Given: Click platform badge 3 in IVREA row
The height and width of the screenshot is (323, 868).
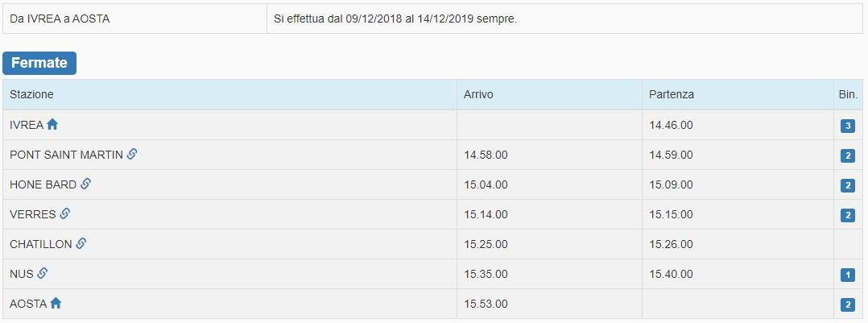Looking at the screenshot, I should coord(847,126).
